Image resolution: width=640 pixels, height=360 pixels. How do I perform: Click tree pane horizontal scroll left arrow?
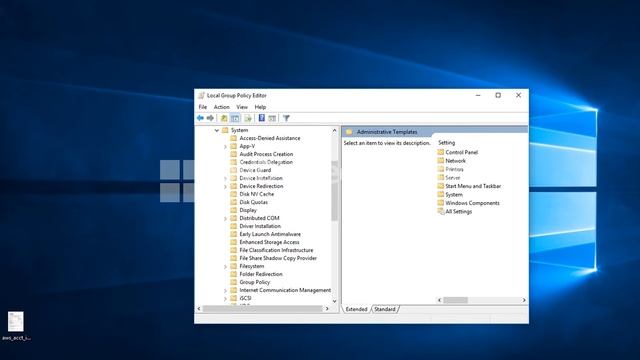coord(199,309)
